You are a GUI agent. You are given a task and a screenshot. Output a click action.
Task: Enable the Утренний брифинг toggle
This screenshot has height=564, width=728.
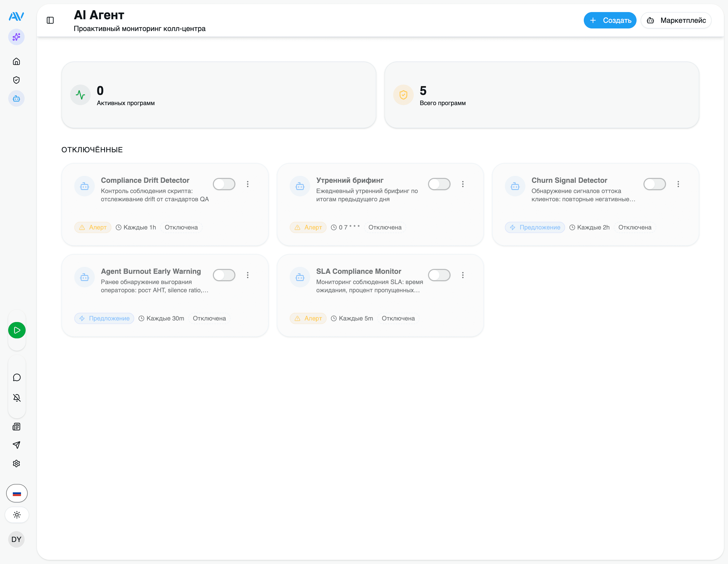(439, 184)
